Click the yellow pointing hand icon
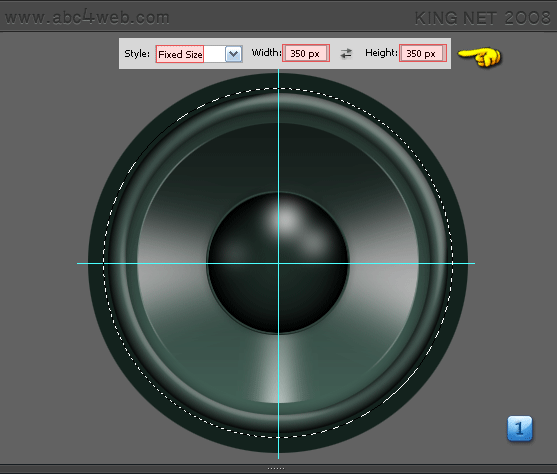 [x=479, y=57]
